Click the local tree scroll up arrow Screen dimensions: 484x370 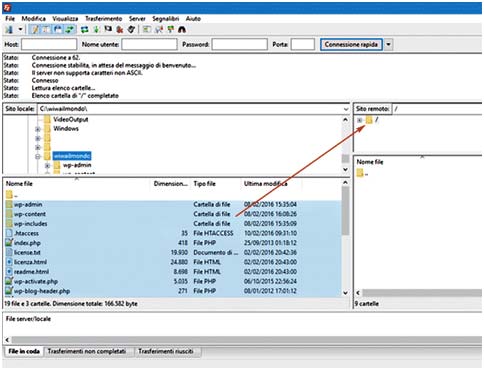point(345,120)
